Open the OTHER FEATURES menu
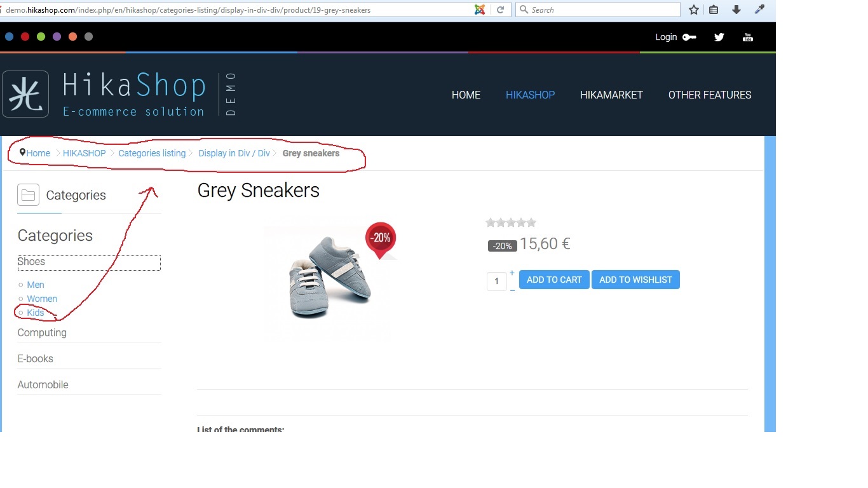The height and width of the screenshot is (488, 868). (x=710, y=95)
